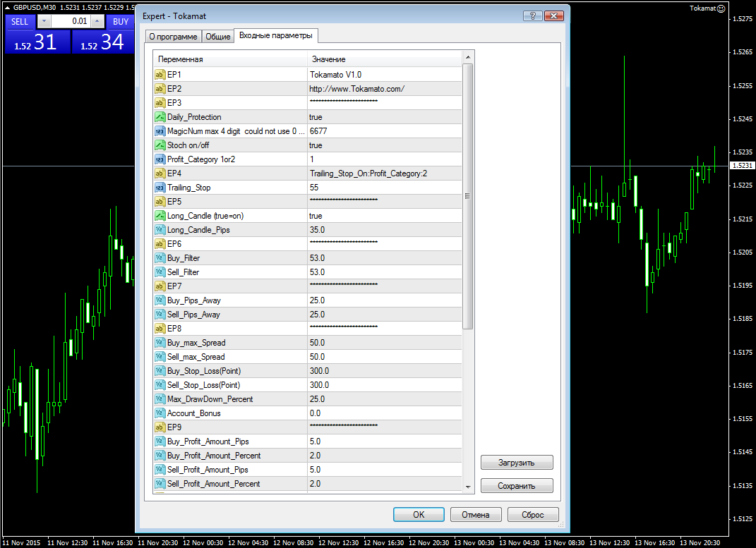Click the volume increase arrow right of 0.01
This screenshot has height=548, width=756.
click(97, 22)
